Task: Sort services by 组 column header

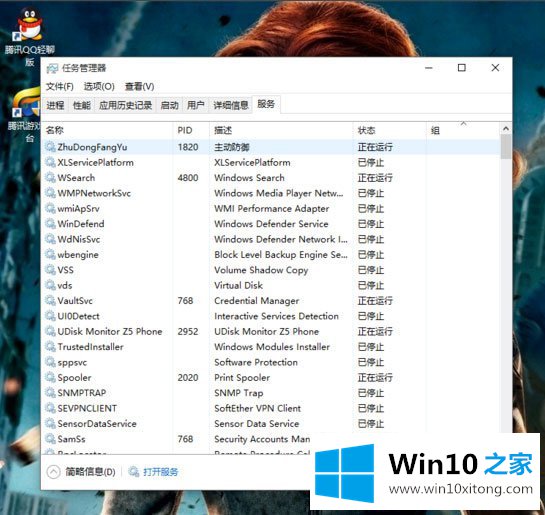Action: pos(463,130)
